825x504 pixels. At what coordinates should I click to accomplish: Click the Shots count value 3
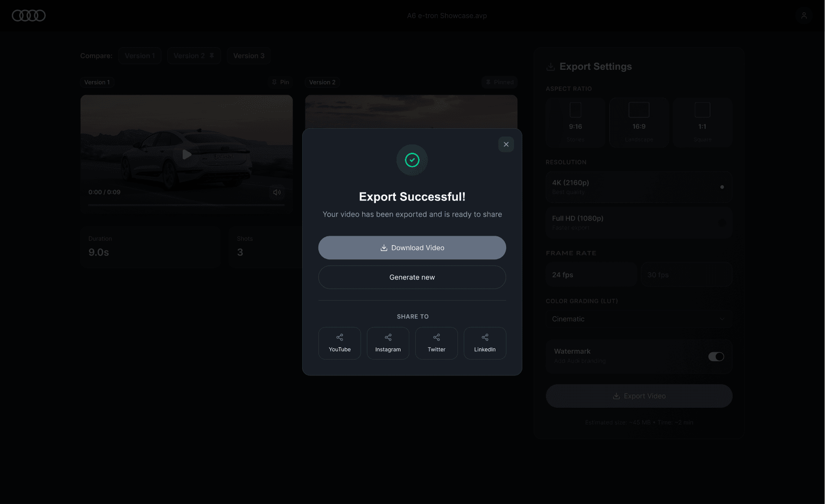click(240, 252)
